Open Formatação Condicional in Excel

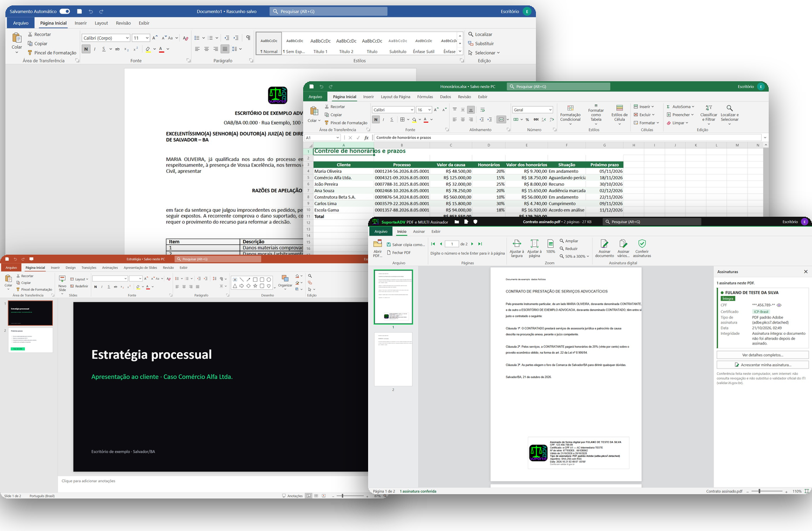(x=570, y=116)
